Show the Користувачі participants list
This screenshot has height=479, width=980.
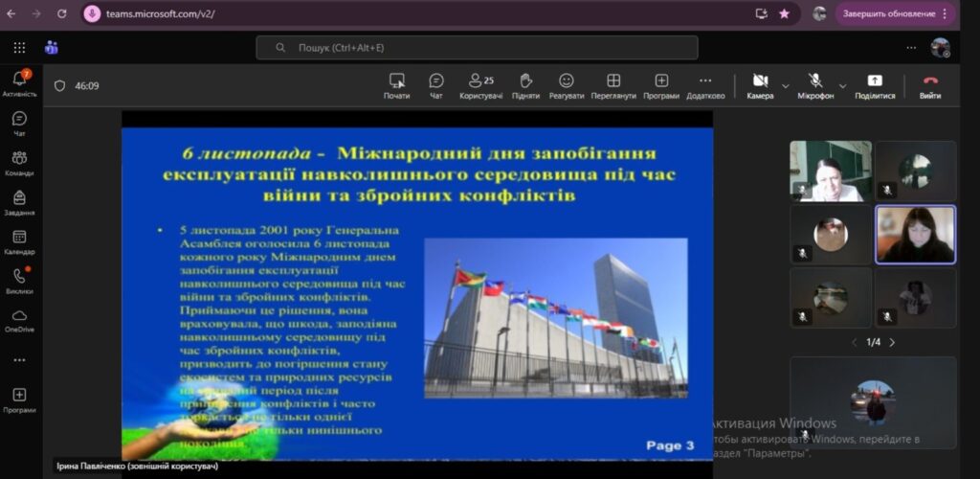pyautogui.click(x=480, y=84)
